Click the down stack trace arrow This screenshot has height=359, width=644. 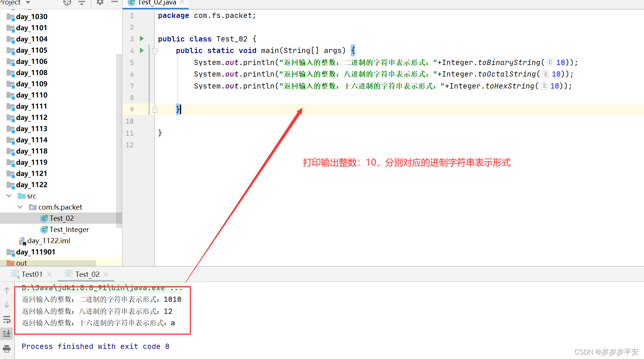click(x=7, y=305)
